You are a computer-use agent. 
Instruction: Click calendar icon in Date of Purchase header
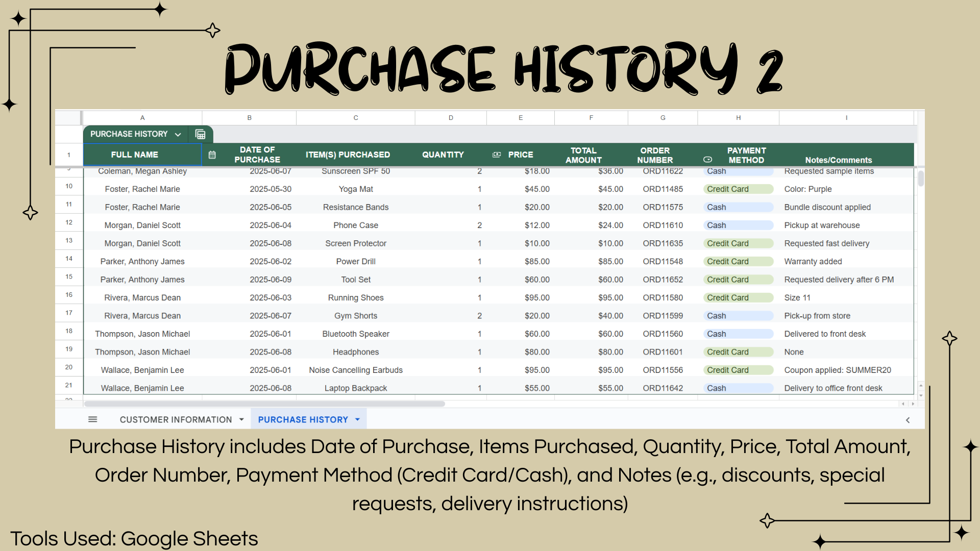(212, 155)
